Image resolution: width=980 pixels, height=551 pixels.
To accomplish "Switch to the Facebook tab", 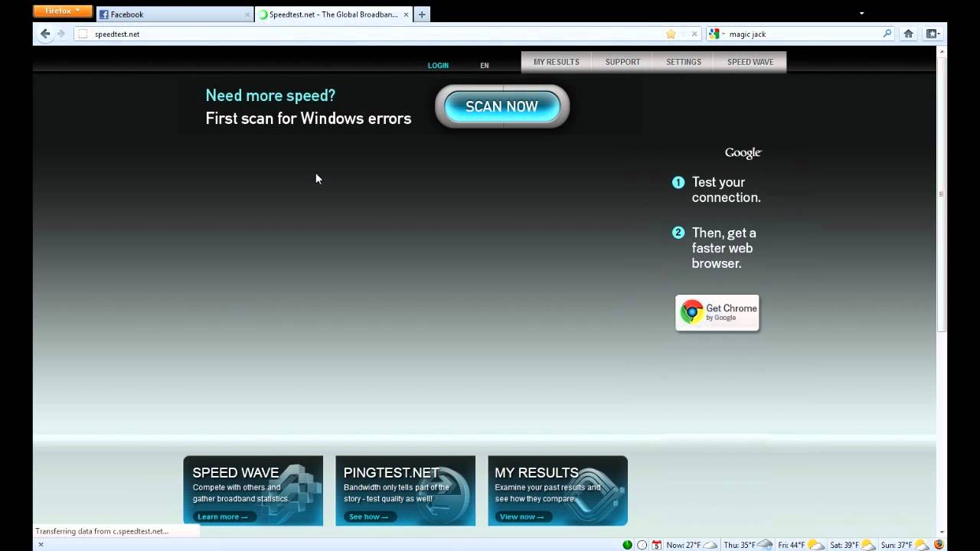I will click(175, 15).
